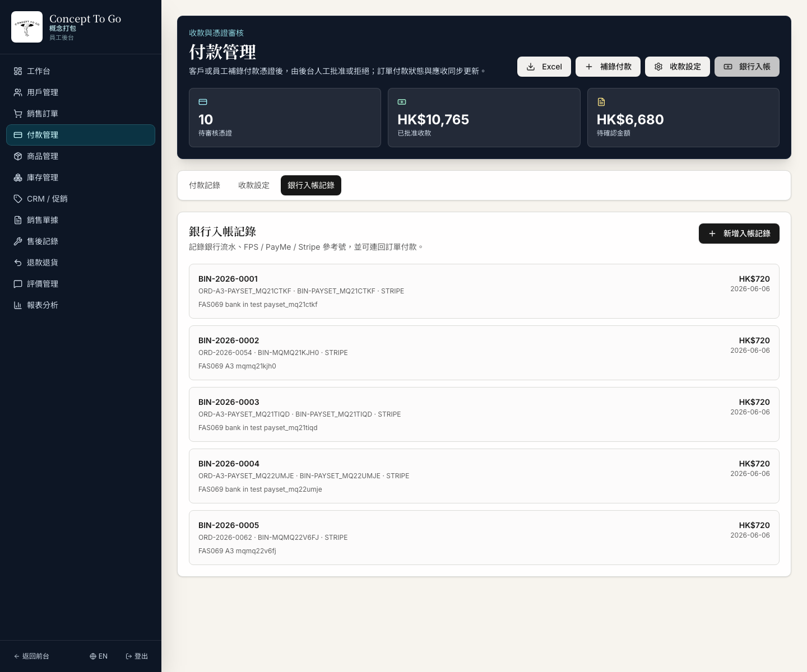This screenshot has height=672, width=807.
Task: Click the 登出 logout link
Action: (137, 656)
